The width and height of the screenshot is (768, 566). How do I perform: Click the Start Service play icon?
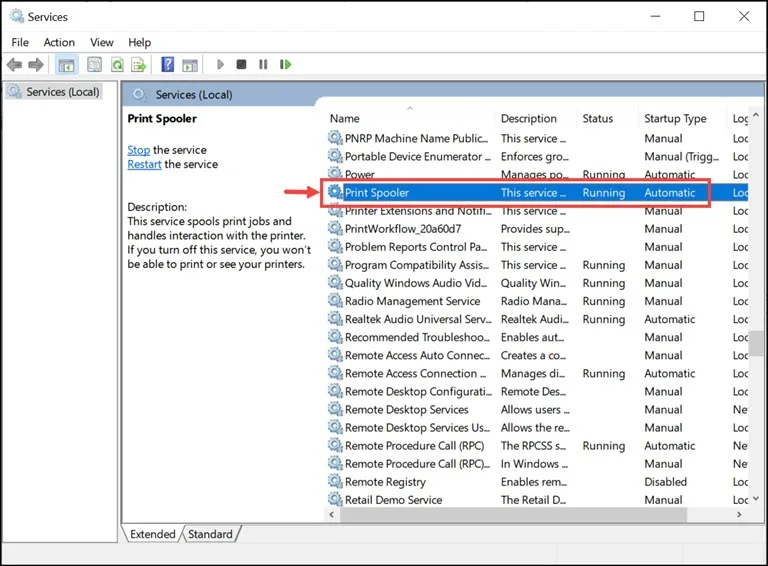coord(220,64)
